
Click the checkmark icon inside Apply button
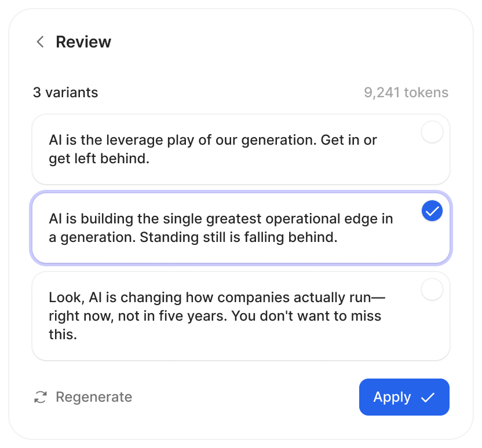427,397
